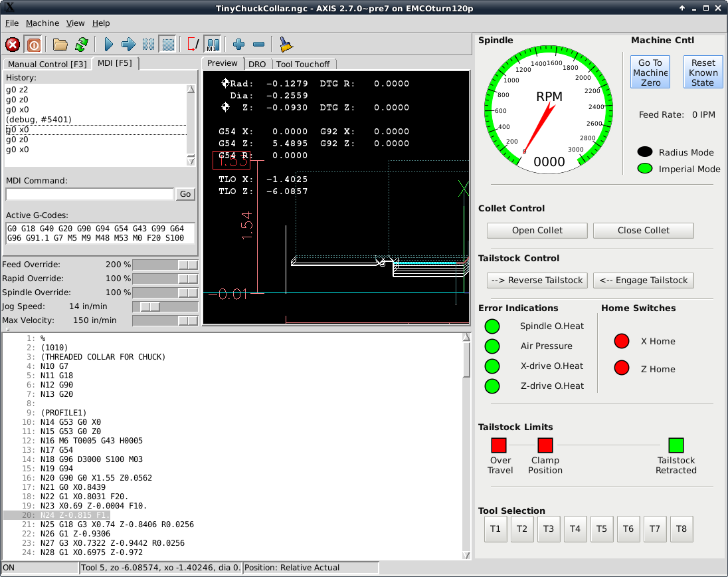Select tool T6

click(628, 528)
